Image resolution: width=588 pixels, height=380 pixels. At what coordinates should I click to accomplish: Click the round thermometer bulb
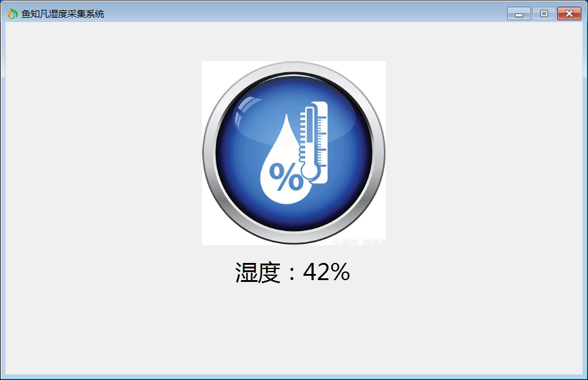click(x=311, y=172)
